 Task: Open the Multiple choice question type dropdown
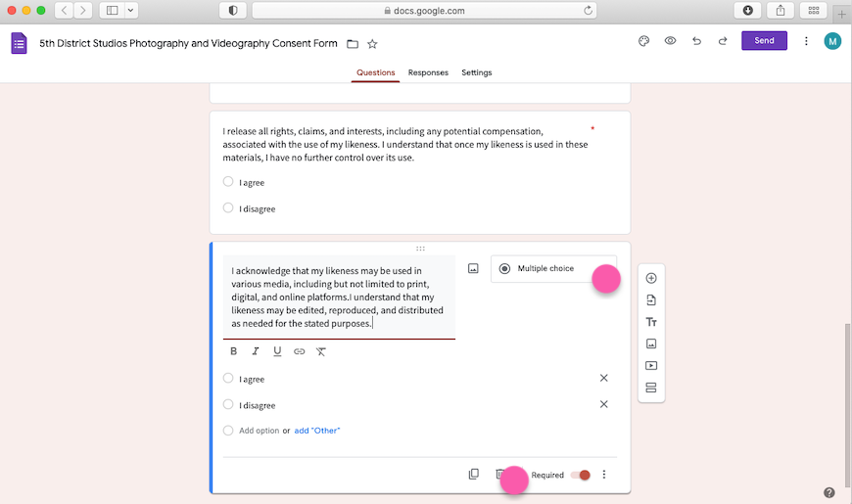[x=553, y=269]
